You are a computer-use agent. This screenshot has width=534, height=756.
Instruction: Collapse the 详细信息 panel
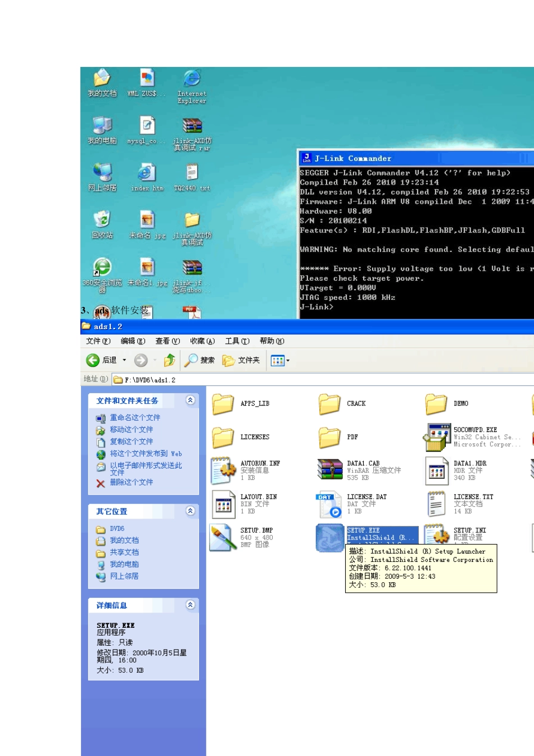(x=191, y=605)
